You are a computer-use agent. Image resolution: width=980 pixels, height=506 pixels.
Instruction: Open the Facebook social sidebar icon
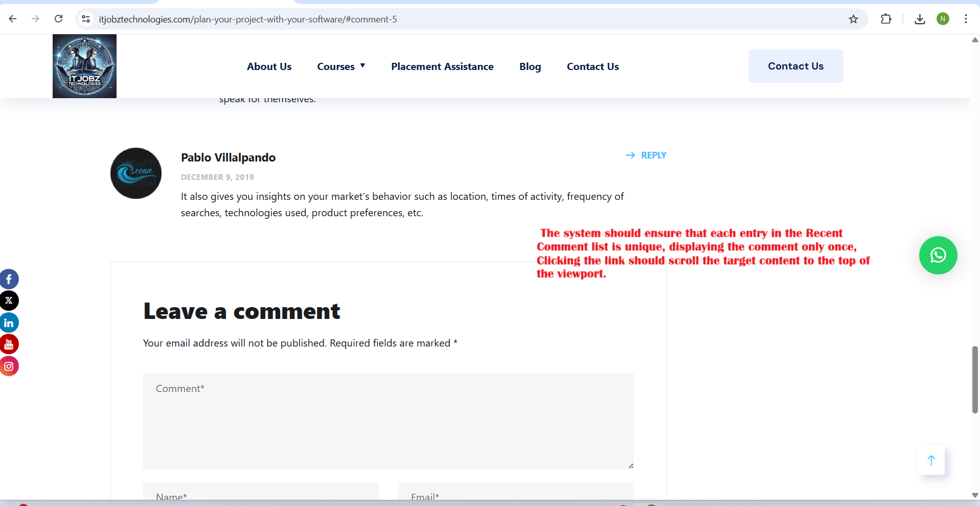click(x=9, y=279)
